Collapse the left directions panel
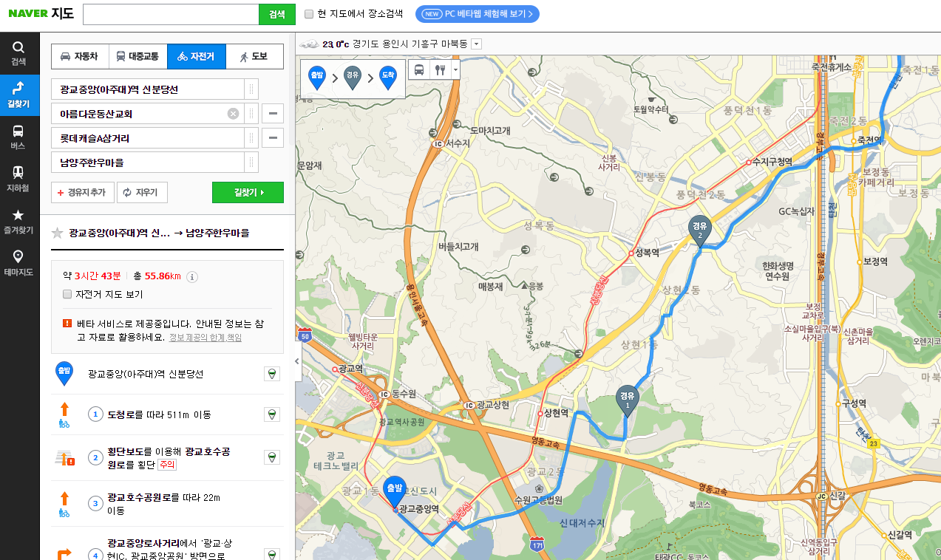941x560 pixels. click(297, 361)
